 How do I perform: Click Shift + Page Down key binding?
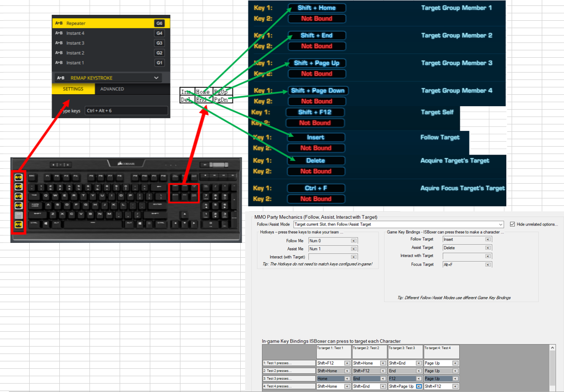click(318, 91)
